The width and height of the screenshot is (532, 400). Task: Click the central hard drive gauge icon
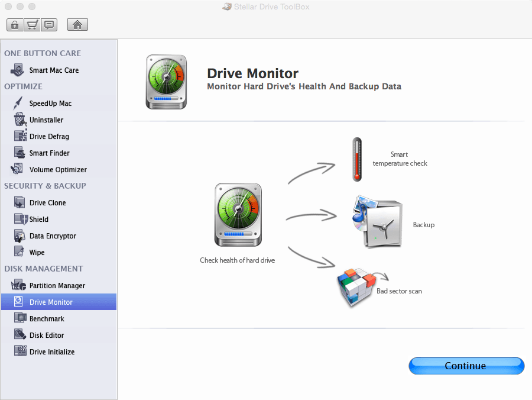(238, 215)
